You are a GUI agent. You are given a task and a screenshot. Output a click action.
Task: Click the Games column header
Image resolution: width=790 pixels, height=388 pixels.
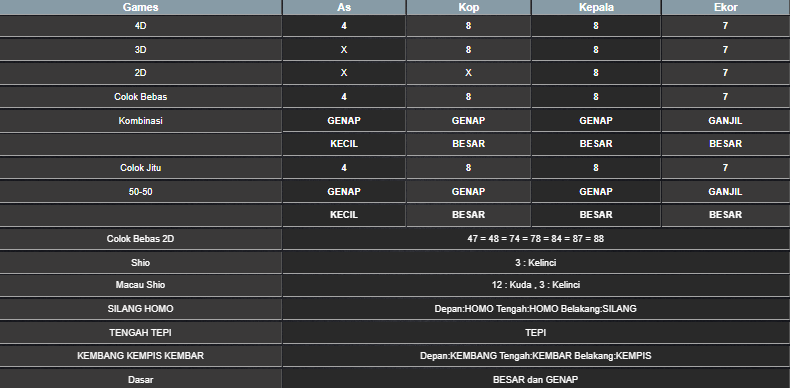click(x=141, y=7)
